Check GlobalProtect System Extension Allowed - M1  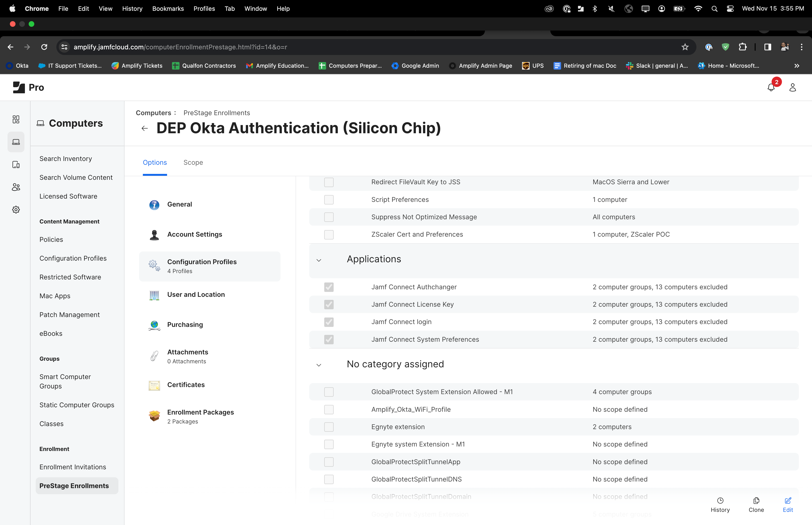(x=328, y=392)
